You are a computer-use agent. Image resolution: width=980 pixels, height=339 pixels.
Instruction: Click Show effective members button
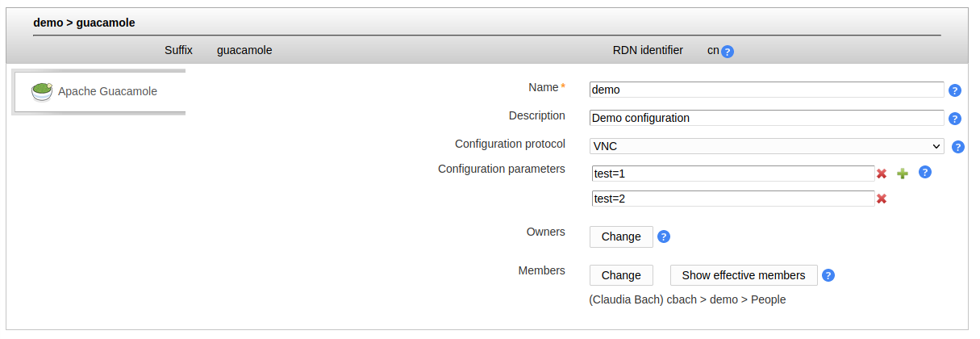click(x=744, y=275)
